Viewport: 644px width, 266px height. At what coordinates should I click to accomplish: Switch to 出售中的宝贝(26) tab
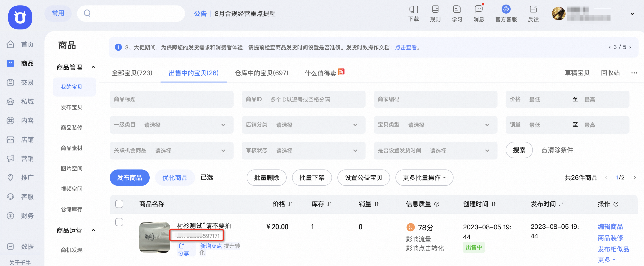click(193, 73)
